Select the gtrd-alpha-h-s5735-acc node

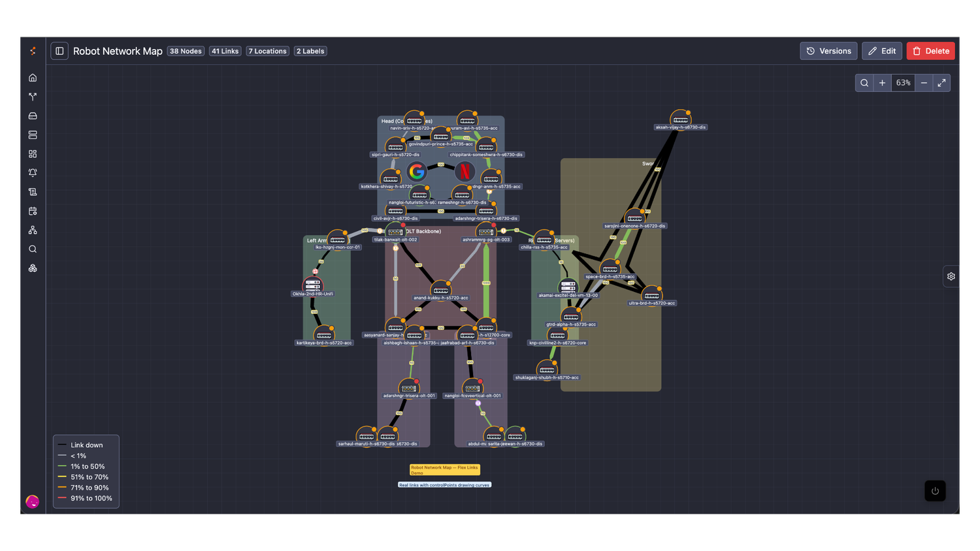571,316
